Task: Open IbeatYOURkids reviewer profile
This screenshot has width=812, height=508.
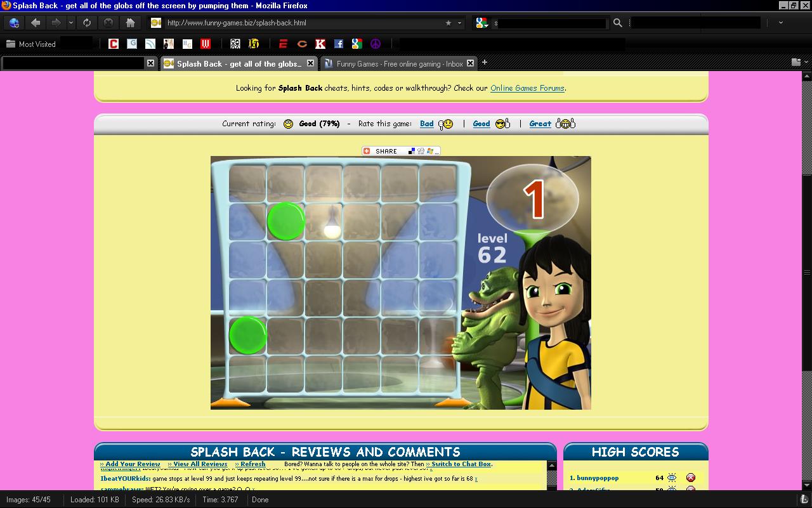Action: [125, 478]
